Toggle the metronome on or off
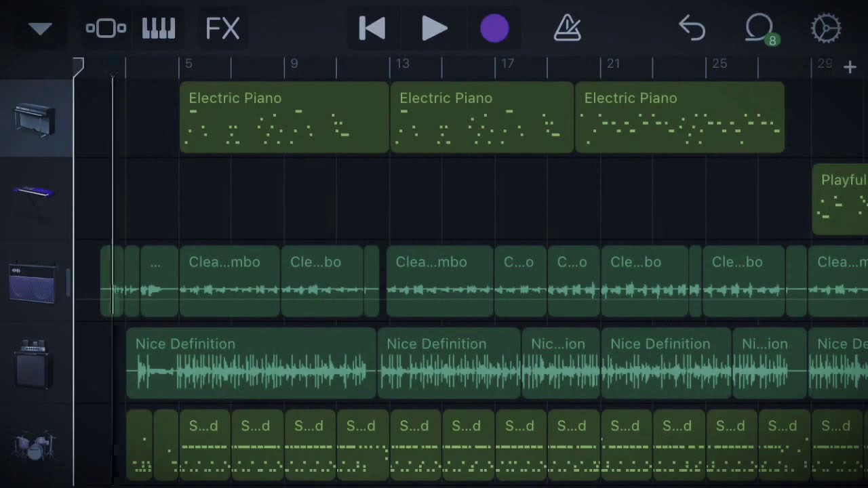This screenshot has width=868, height=488. [567, 28]
